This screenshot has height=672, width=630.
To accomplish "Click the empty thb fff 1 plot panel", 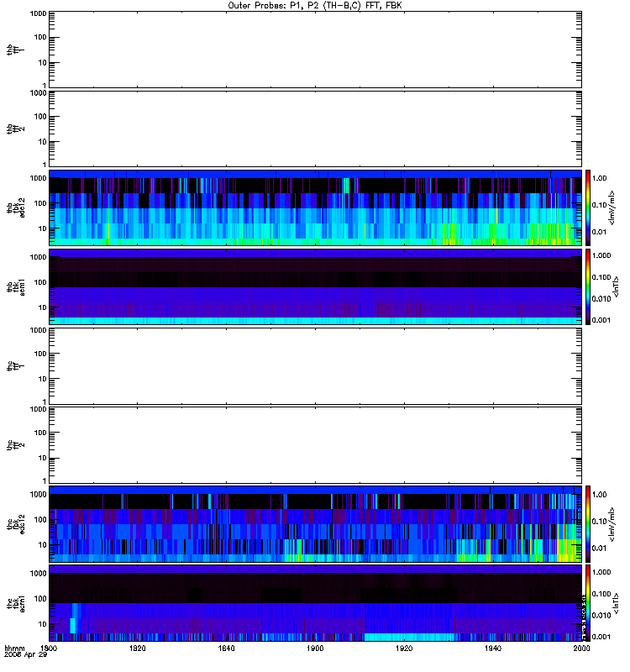I will click(x=315, y=50).
